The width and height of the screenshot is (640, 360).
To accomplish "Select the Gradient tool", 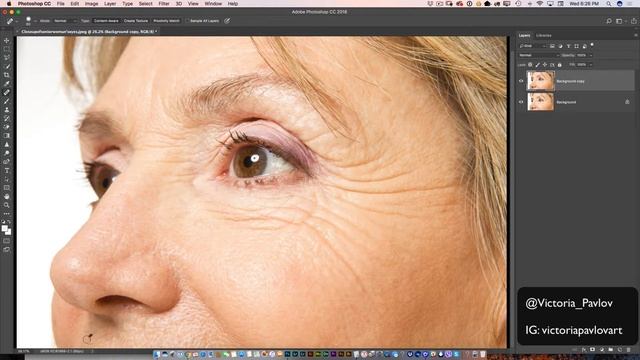I will point(7,136).
